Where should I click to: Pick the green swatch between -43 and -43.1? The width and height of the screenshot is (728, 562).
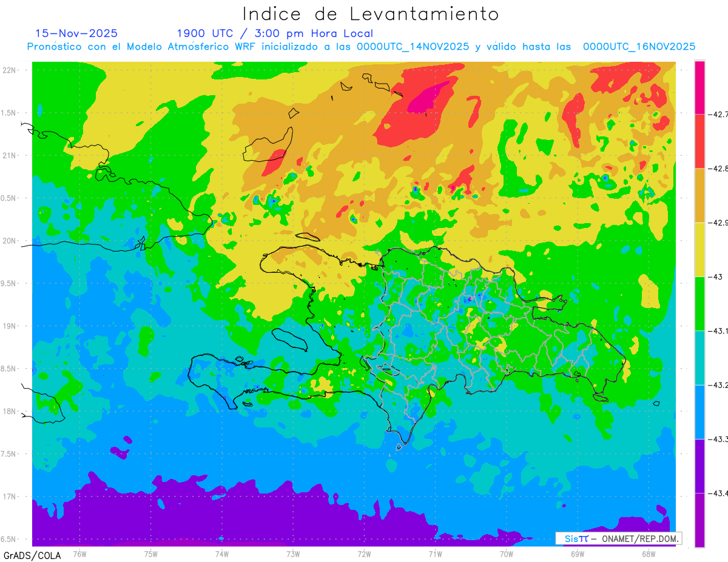coord(699,304)
